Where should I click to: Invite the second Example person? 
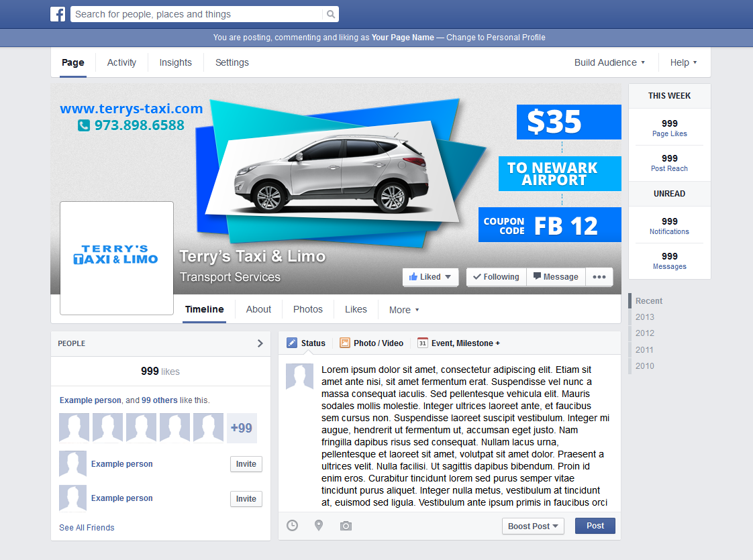(x=246, y=498)
